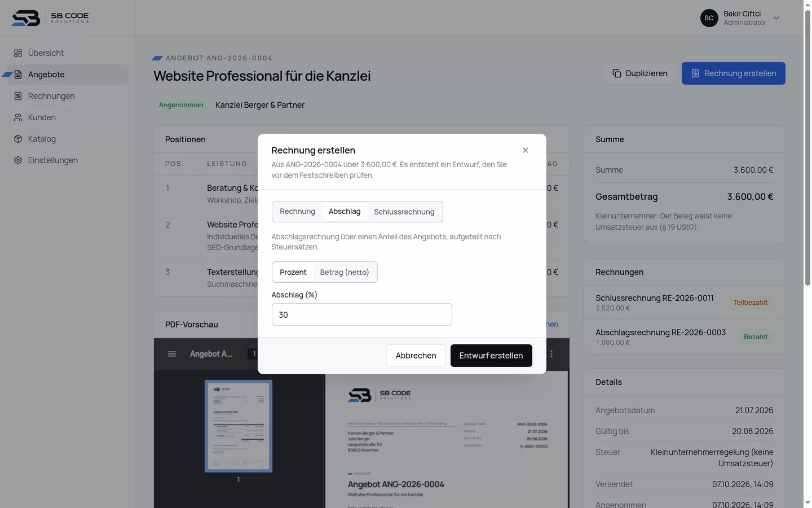
Task: Close the Rechnung erstellen dialog
Action: [x=526, y=150]
